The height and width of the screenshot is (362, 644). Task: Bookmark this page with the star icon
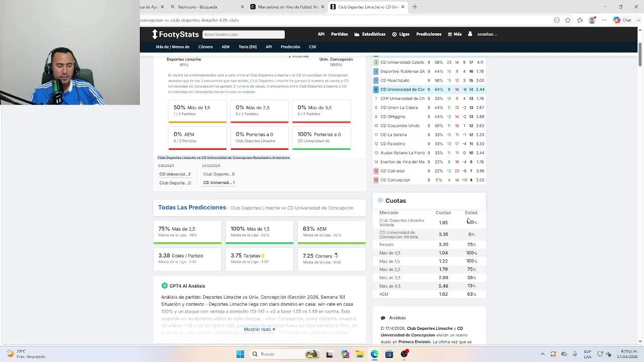[x=568, y=20]
